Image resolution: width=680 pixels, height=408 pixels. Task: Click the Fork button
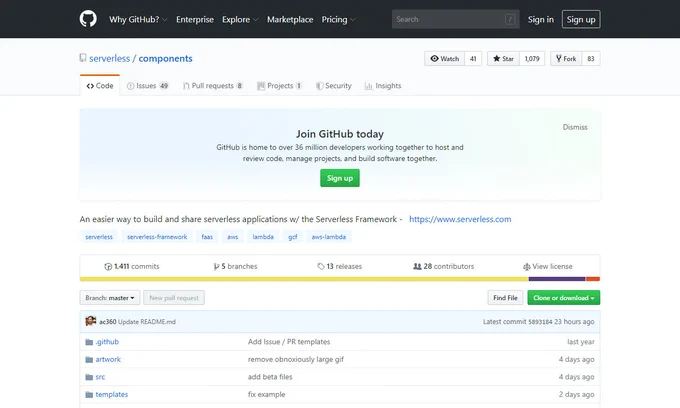pyautogui.click(x=566, y=59)
